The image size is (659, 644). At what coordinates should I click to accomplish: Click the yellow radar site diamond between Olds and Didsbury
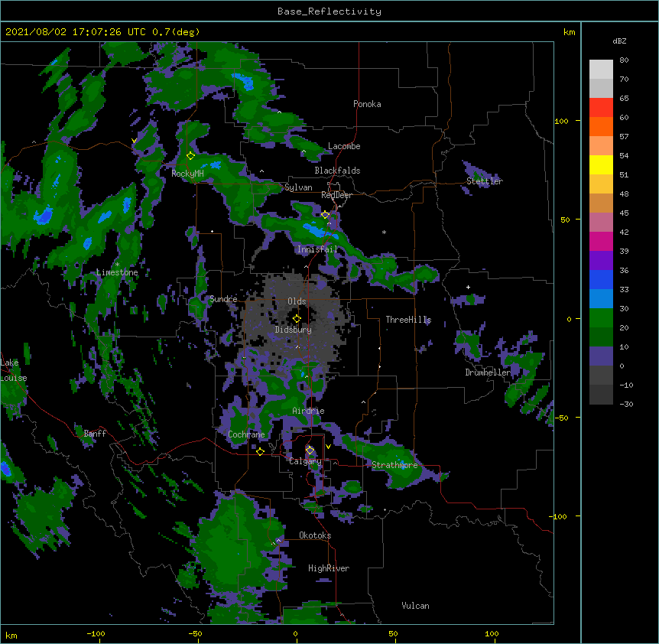coord(297,319)
